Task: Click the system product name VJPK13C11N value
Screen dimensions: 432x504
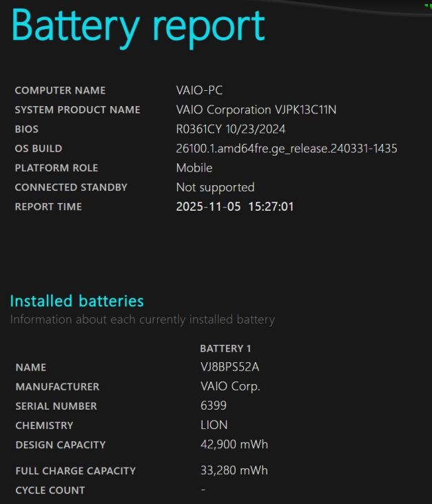Action: pyautogui.click(x=256, y=109)
